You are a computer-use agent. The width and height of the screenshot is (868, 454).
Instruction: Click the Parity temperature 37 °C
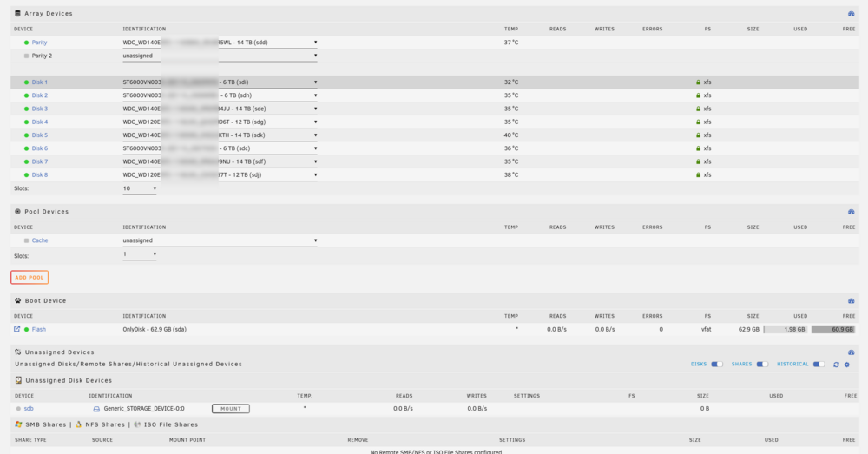tap(511, 43)
